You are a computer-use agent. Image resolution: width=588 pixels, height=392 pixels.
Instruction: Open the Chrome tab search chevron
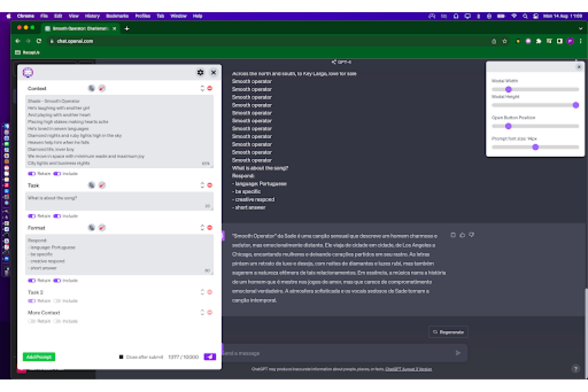(581, 28)
